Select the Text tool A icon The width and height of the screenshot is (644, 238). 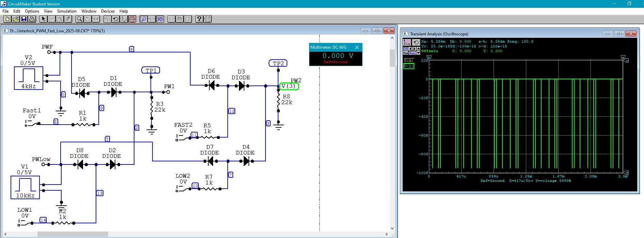pyautogui.click(x=60, y=19)
